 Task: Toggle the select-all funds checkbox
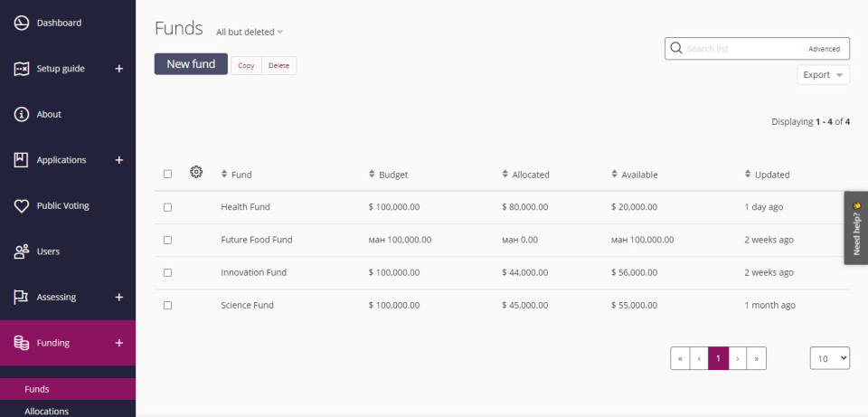(x=167, y=174)
